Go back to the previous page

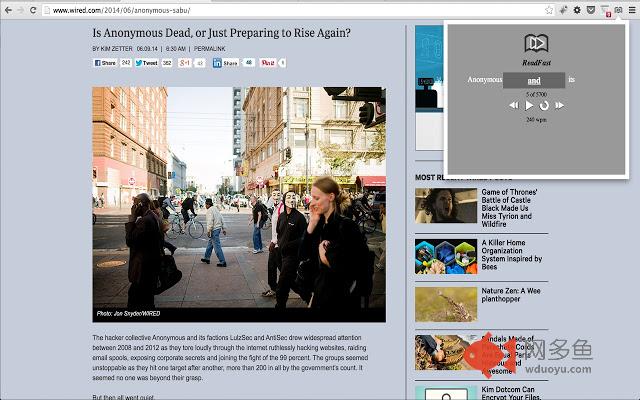[8, 10]
